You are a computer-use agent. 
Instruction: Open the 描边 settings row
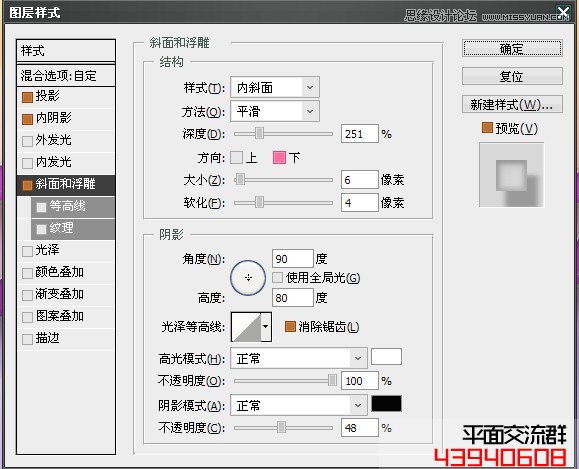[x=66, y=339]
